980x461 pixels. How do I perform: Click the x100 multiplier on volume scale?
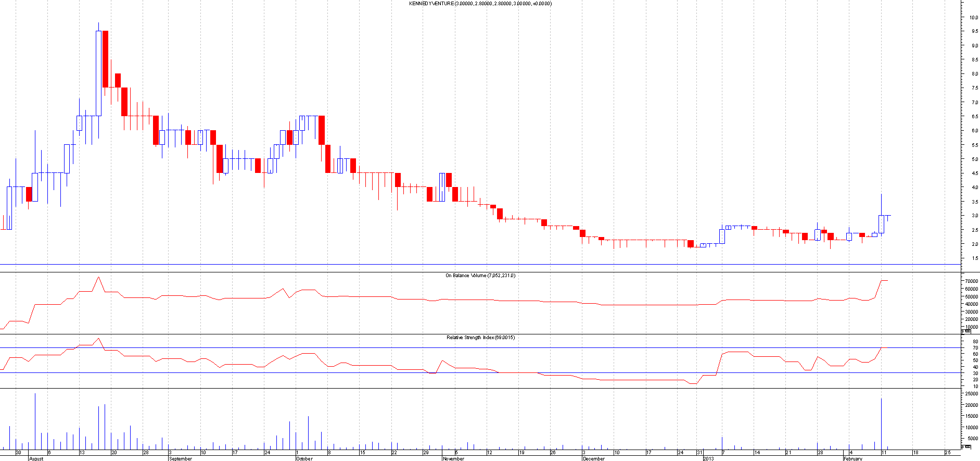(966, 446)
